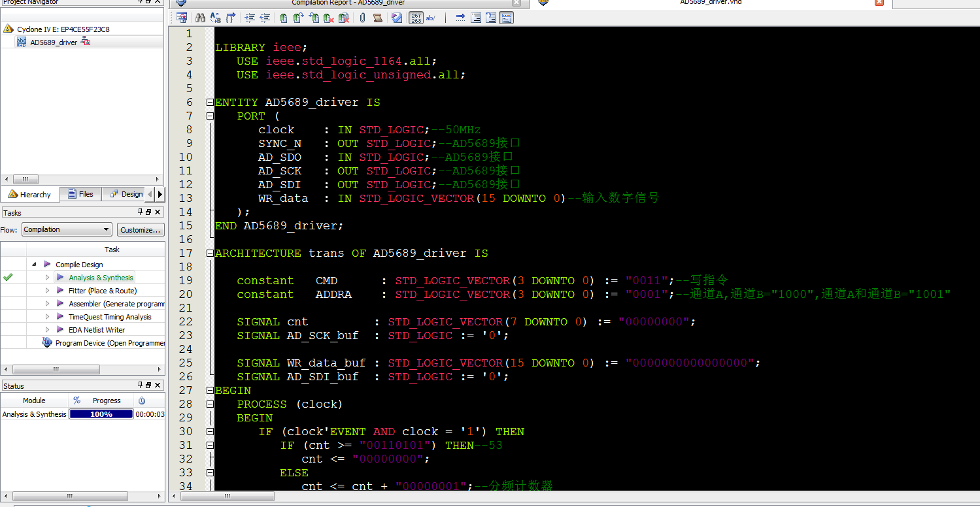Click the second text layout icon
The width and height of the screenshot is (980, 507).
pos(491,18)
